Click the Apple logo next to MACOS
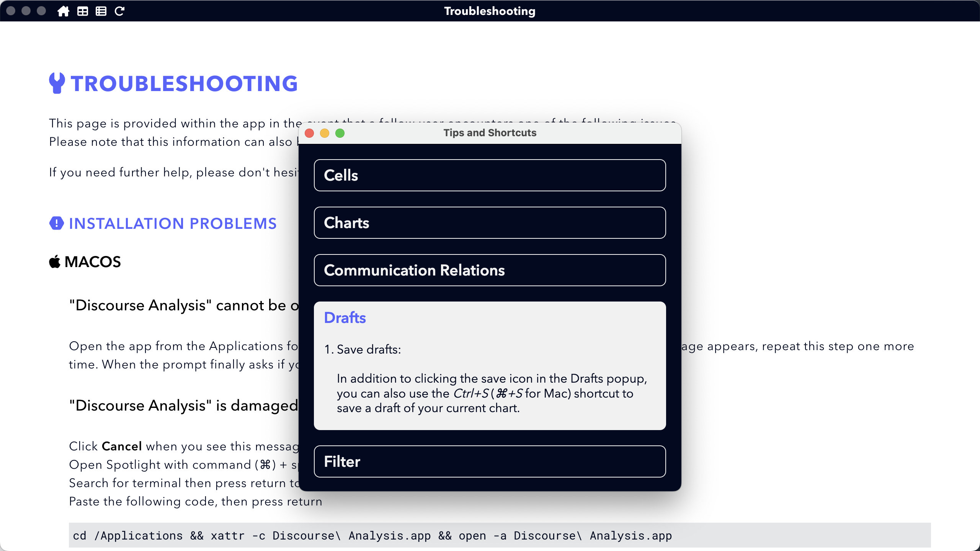The image size is (980, 551). [x=54, y=262]
